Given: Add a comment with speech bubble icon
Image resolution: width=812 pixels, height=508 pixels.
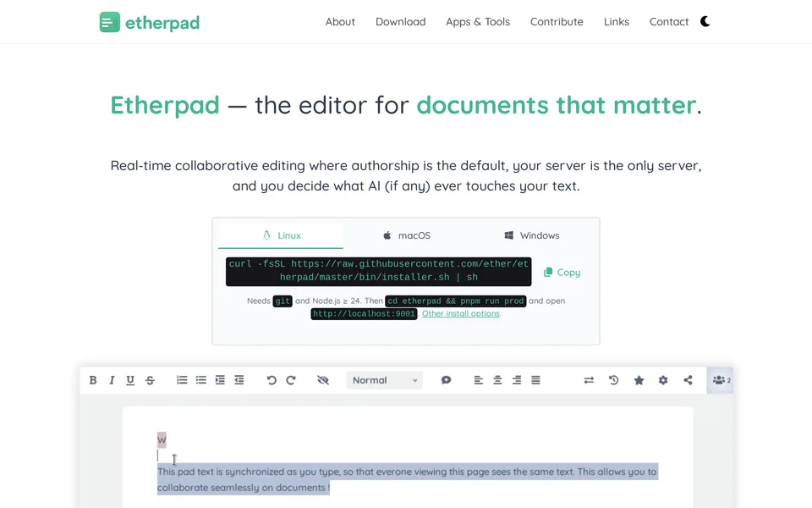Looking at the screenshot, I should click(446, 380).
